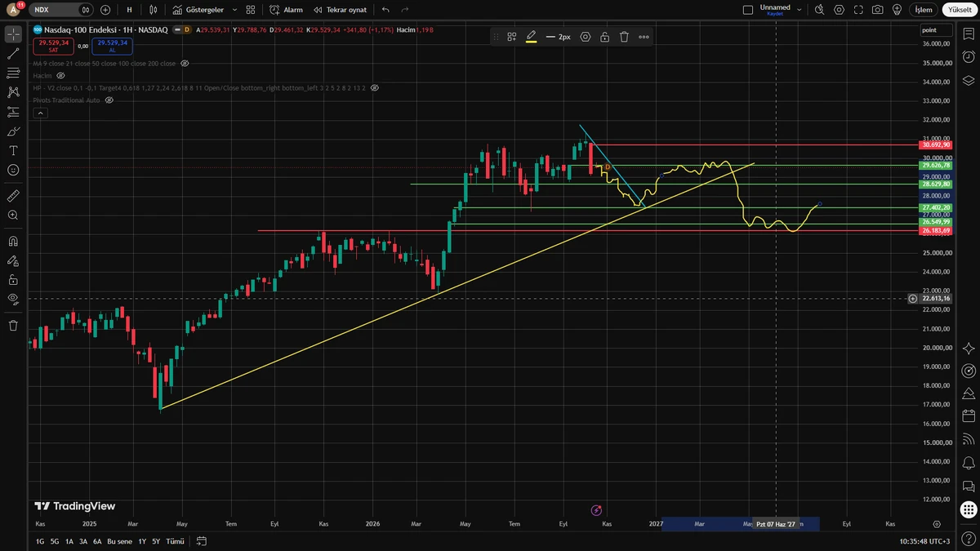Change the line color pencil swatch

pyautogui.click(x=531, y=37)
